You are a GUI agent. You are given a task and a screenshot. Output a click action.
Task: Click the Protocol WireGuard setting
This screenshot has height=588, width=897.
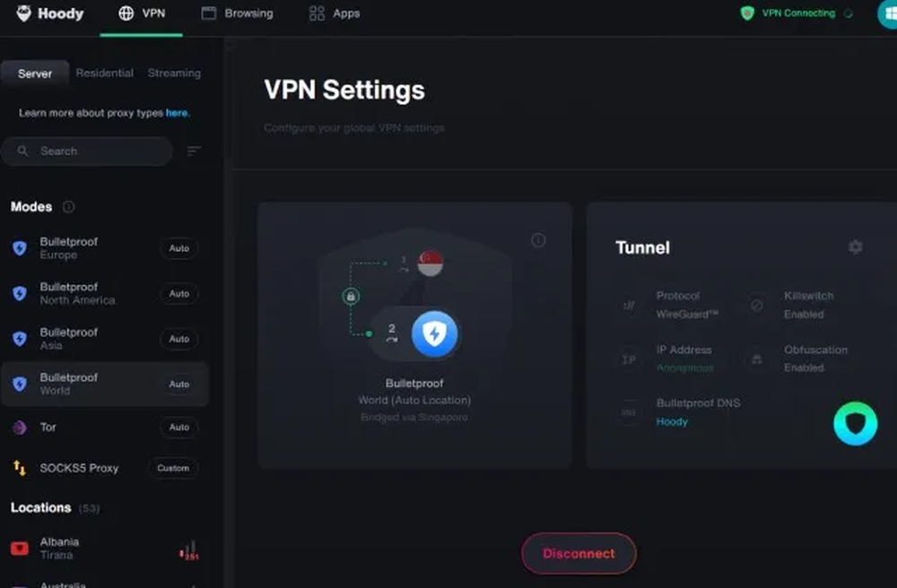coord(686,305)
